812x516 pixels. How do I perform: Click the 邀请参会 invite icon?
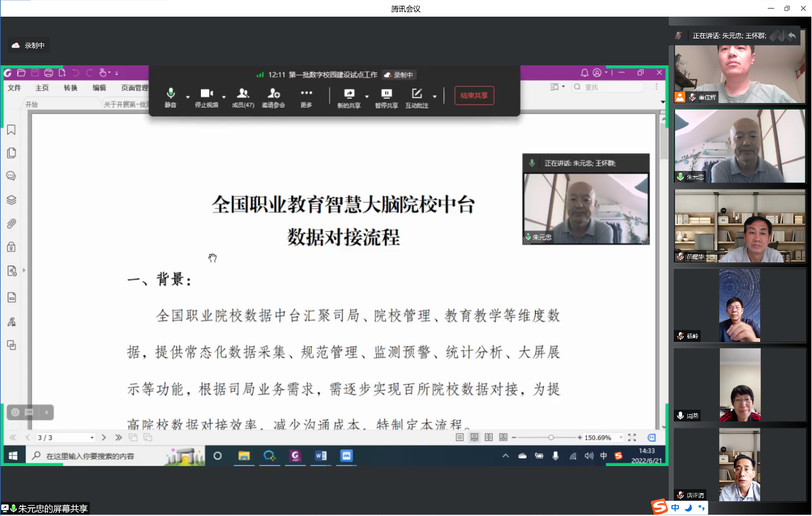click(273, 97)
